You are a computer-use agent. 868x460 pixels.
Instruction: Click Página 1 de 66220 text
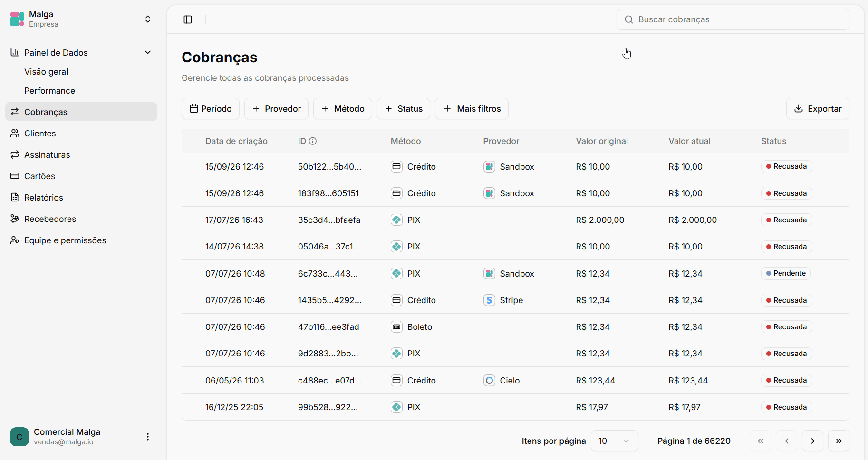(x=694, y=441)
